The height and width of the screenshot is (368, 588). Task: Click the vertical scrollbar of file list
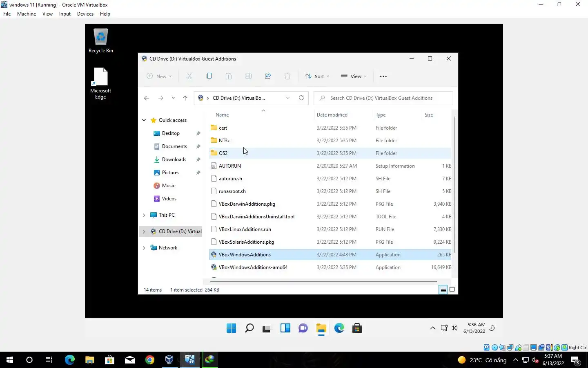(x=454, y=184)
